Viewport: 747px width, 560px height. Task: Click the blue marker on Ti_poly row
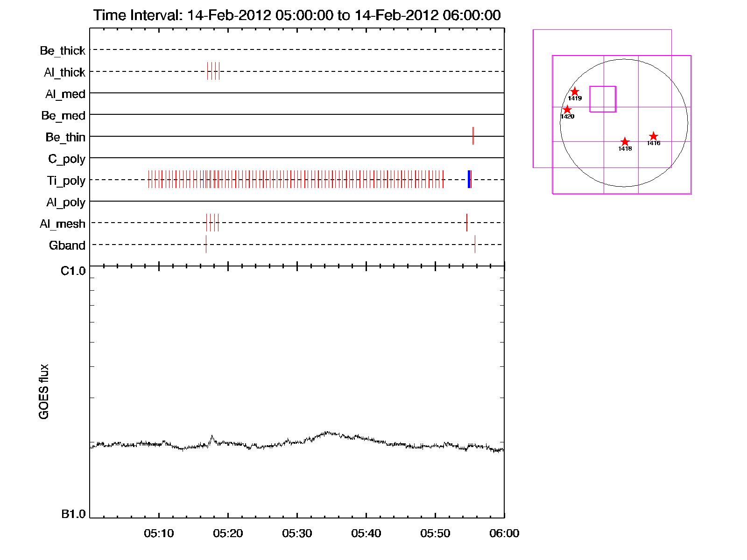(x=469, y=180)
